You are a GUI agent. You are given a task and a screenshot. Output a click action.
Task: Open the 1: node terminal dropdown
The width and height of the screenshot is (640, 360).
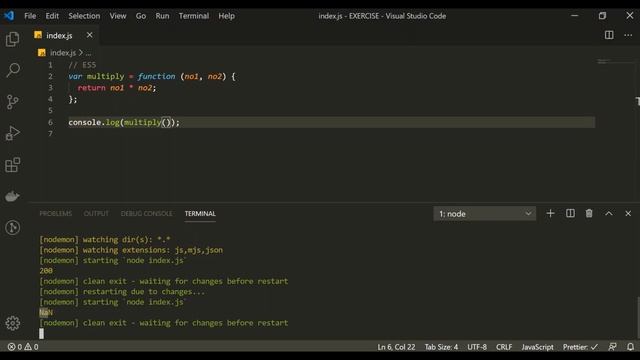(484, 213)
